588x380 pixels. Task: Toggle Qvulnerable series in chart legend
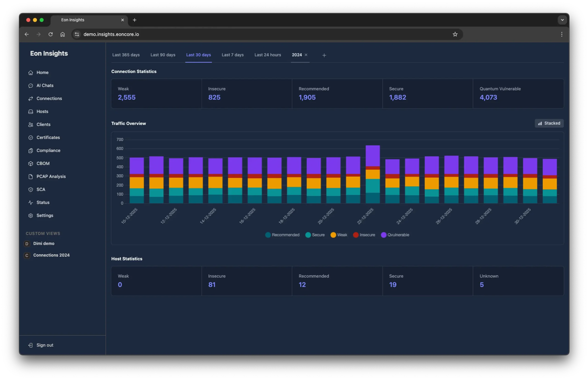tap(395, 235)
